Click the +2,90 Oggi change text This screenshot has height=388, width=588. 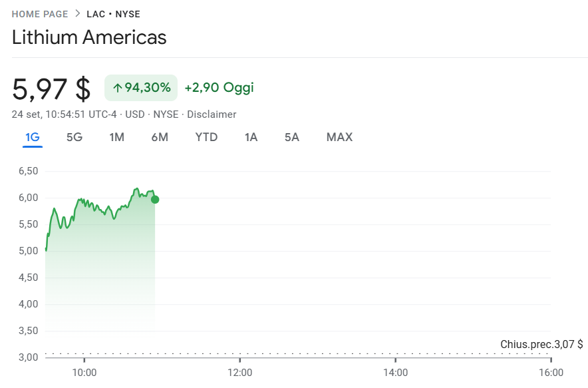pyautogui.click(x=219, y=87)
